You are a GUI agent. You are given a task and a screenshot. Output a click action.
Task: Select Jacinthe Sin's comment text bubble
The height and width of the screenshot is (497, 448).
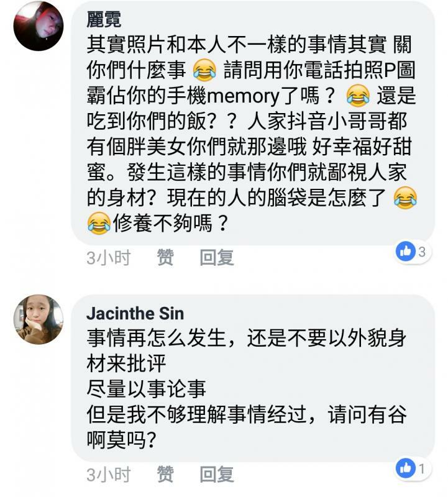(253, 378)
